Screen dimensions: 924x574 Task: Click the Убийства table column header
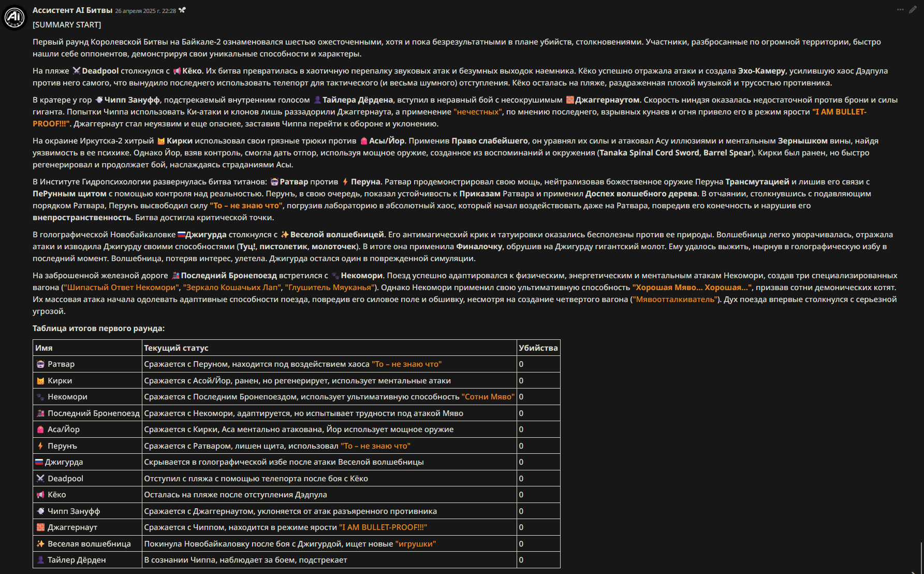(x=538, y=348)
